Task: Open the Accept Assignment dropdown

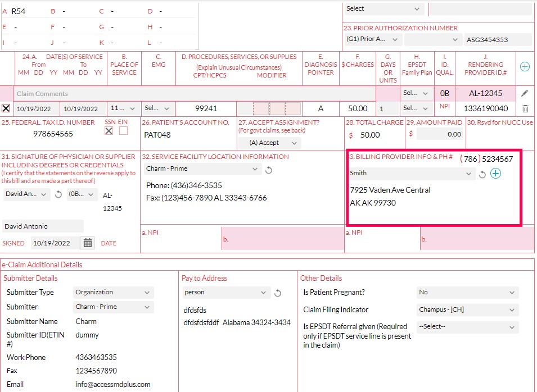Action: (269, 143)
